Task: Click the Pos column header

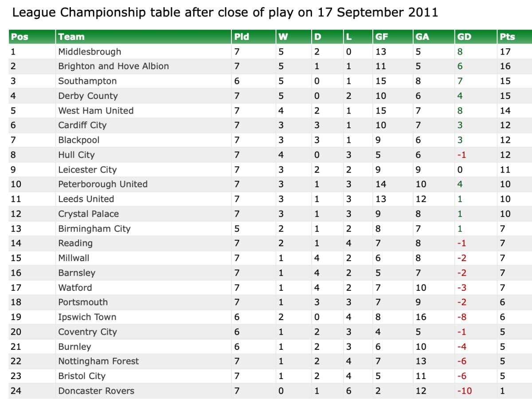Action: 20,37
